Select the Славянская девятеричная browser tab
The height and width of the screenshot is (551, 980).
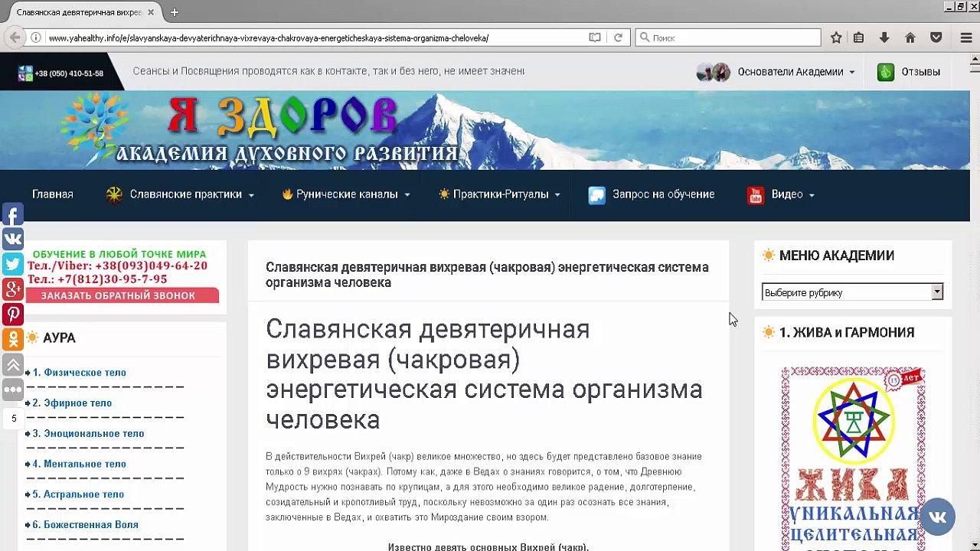pos(83,12)
